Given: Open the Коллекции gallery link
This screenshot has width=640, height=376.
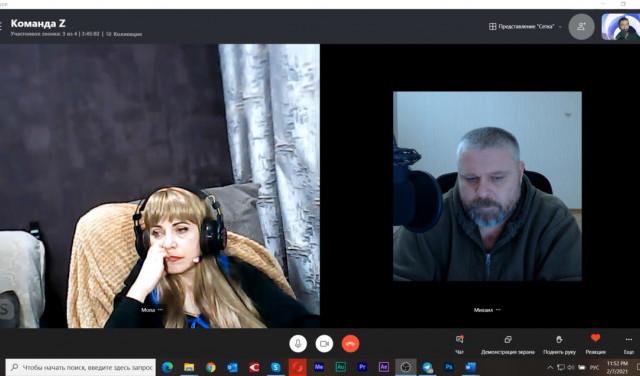Looking at the screenshot, I should [x=124, y=34].
